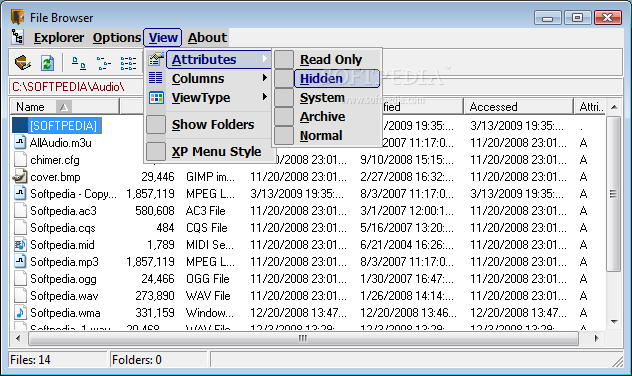The width and height of the screenshot is (632, 376).
Task: Switch to large icons view toolbar button
Action: tap(79, 63)
